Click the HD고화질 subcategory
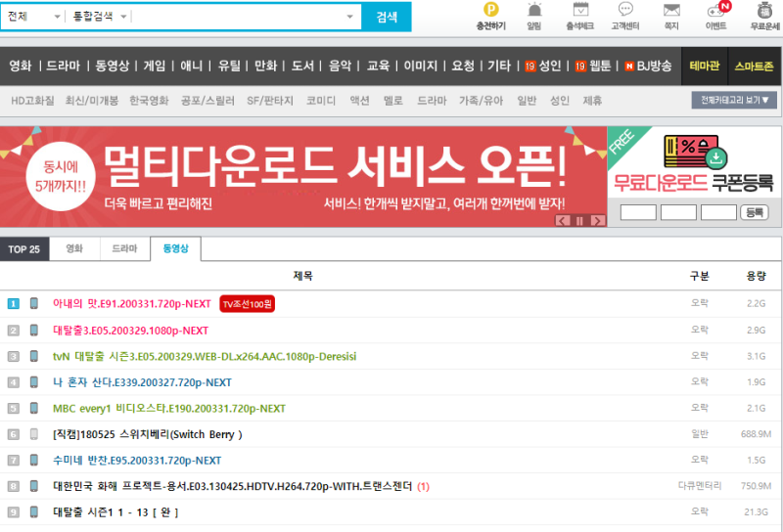This screenshot has height=532, width=783. [x=32, y=101]
